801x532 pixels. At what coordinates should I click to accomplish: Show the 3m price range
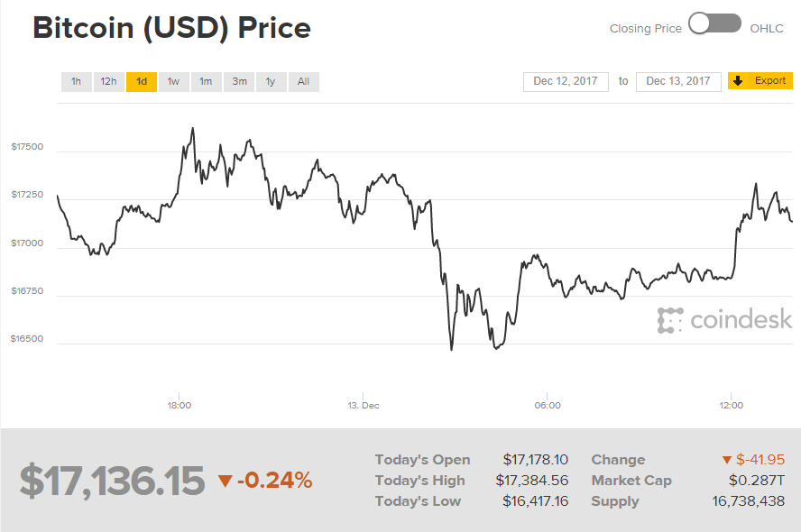point(239,82)
